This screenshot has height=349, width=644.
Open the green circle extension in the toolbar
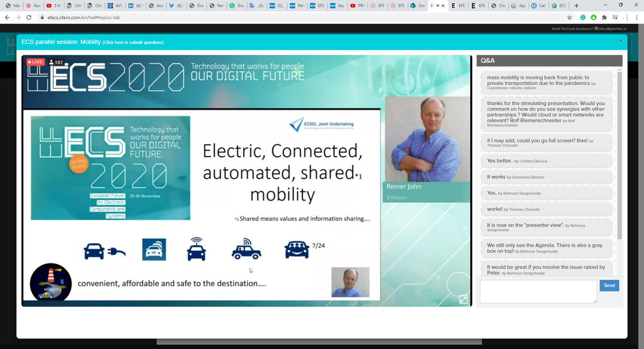[593, 17]
